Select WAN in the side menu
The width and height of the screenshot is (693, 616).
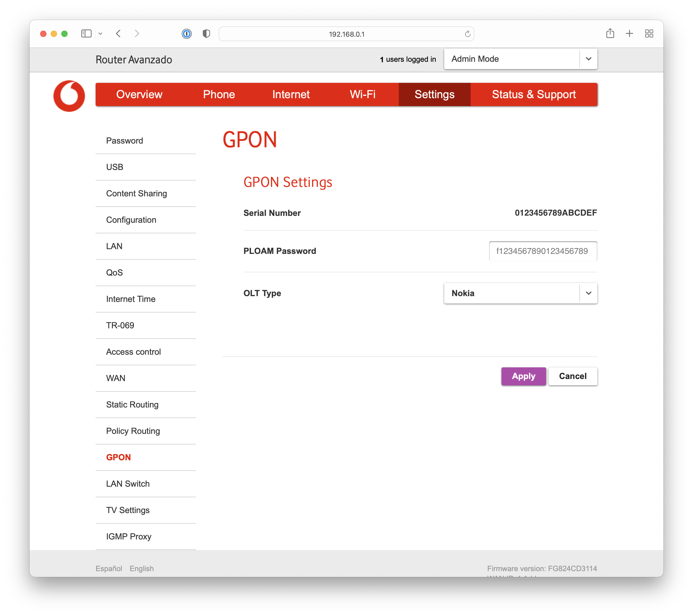coord(146,378)
